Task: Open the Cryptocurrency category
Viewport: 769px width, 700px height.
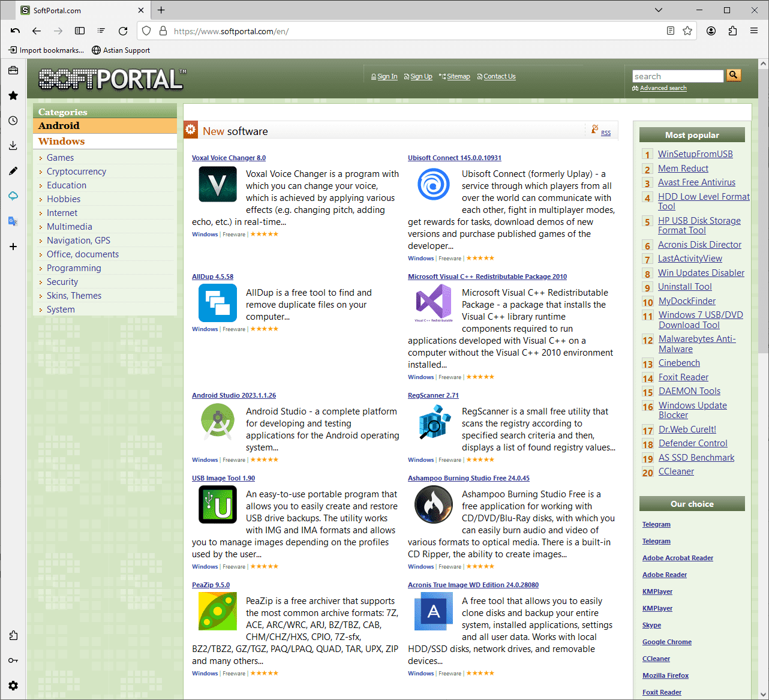Action: click(76, 172)
